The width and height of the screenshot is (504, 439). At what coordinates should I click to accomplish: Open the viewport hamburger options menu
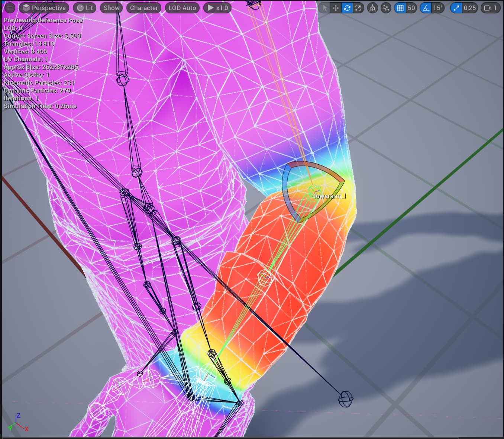point(10,8)
